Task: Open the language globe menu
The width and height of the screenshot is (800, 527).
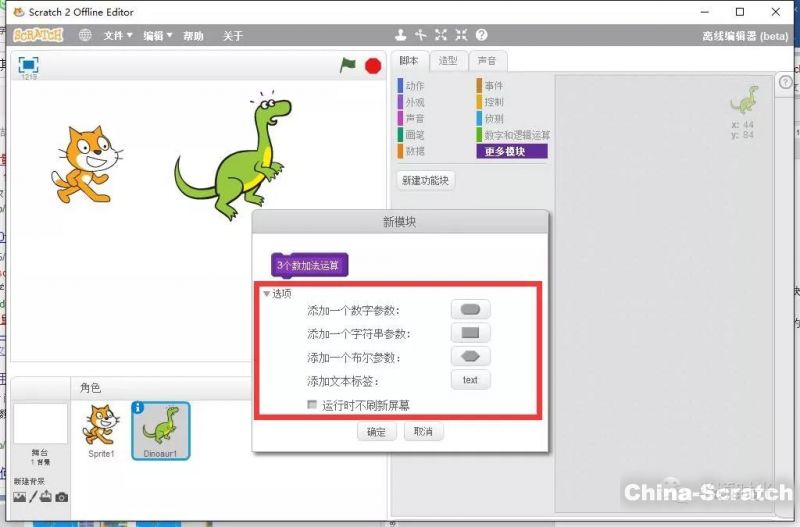Action: tap(85, 36)
